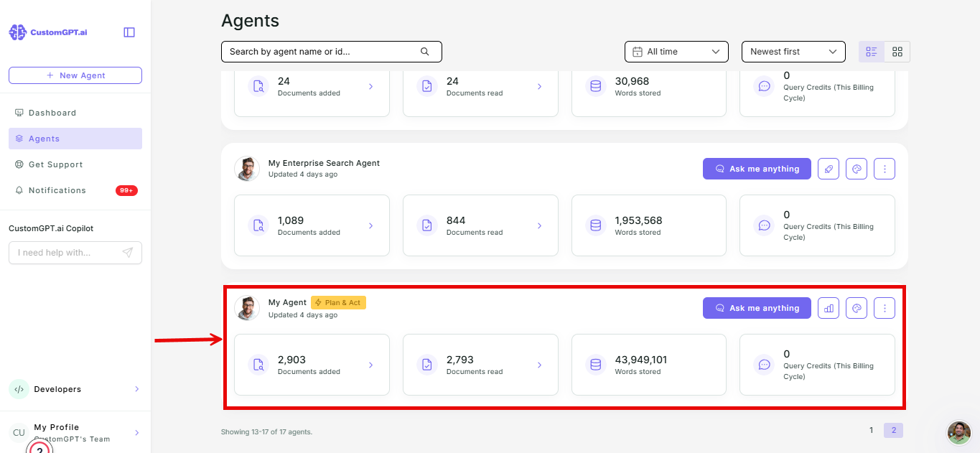Expand the My Profile menu
Image resolution: width=980 pixels, height=453 pixels.
click(75, 432)
